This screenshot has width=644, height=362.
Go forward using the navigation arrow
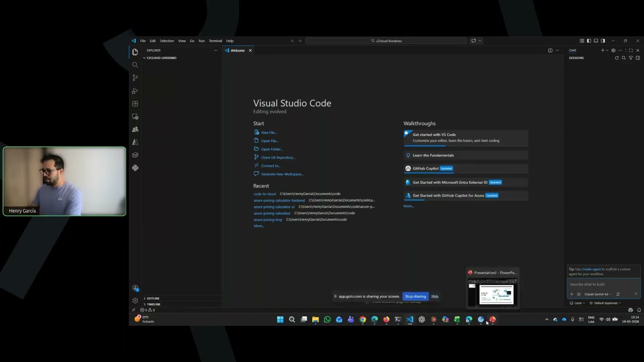(300, 41)
